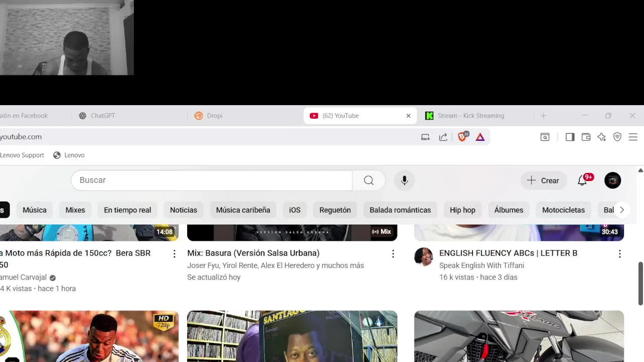Select the Mixes category chip
The width and height of the screenshot is (644, 362).
pos(75,210)
